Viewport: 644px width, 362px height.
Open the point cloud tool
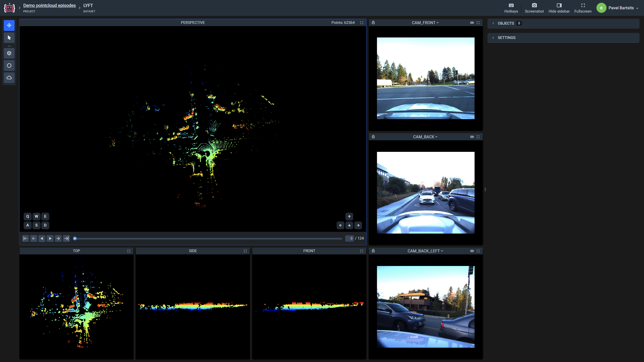pyautogui.click(x=9, y=78)
